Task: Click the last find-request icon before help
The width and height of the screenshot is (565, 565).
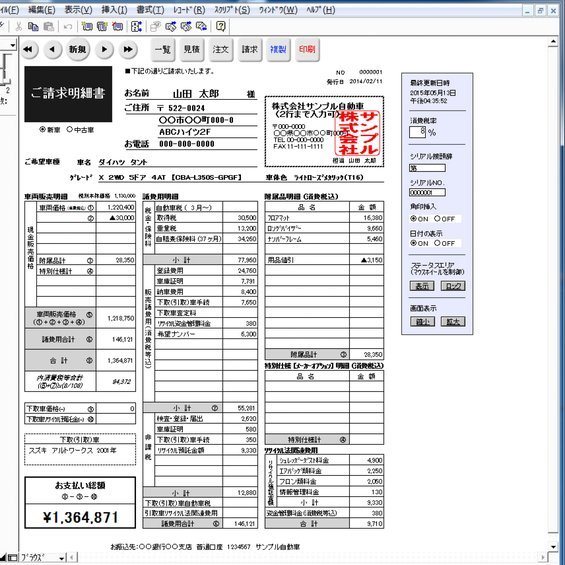Action: [x=201, y=26]
